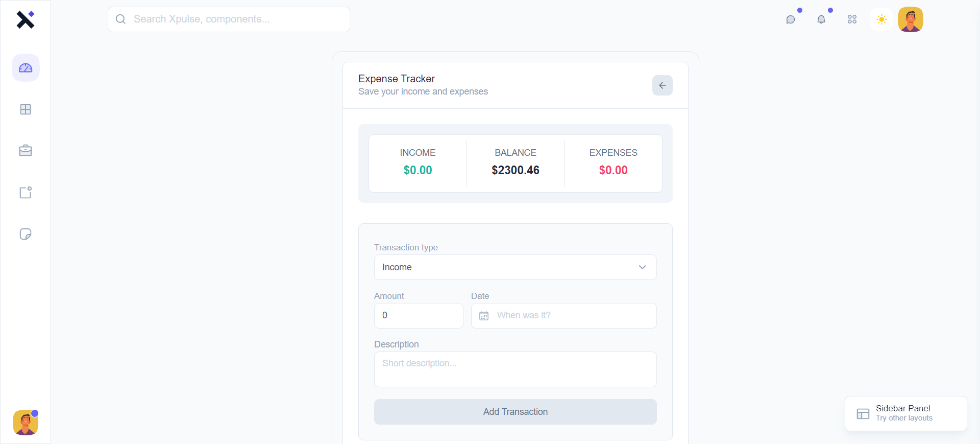The width and height of the screenshot is (980, 444).
Task: Click the square-with-dot sidebar icon
Action: [26, 193]
